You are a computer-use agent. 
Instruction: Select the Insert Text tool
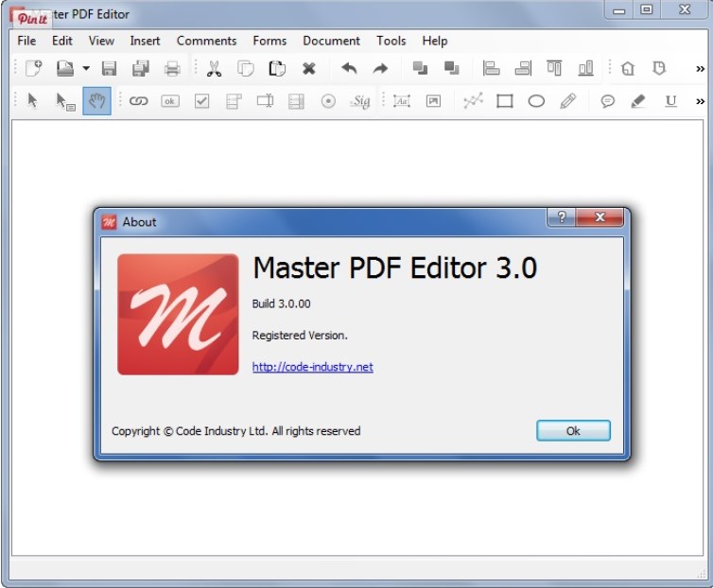click(x=402, y=101)
